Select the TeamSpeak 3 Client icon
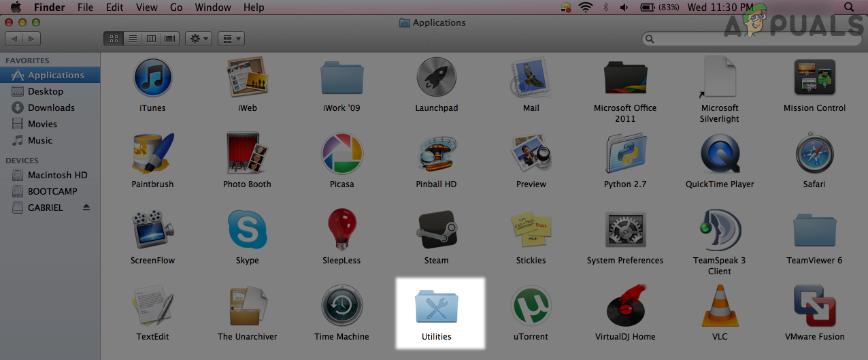 [x=720, y=230]
